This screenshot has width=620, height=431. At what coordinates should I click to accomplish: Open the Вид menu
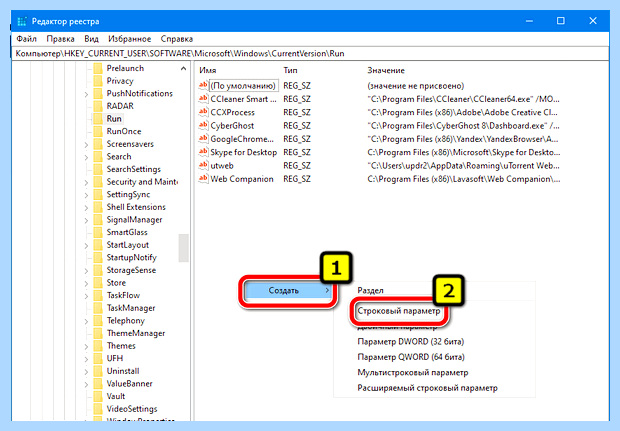point(91,39)
